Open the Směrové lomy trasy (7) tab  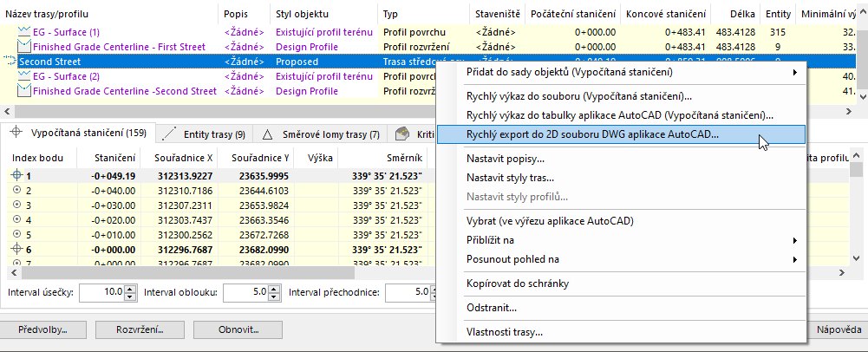click(319, 134)
